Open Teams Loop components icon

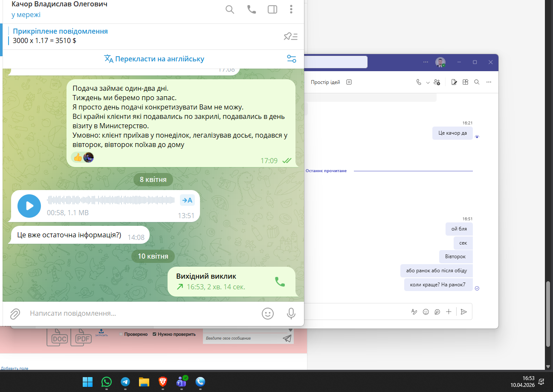point(437,312)
